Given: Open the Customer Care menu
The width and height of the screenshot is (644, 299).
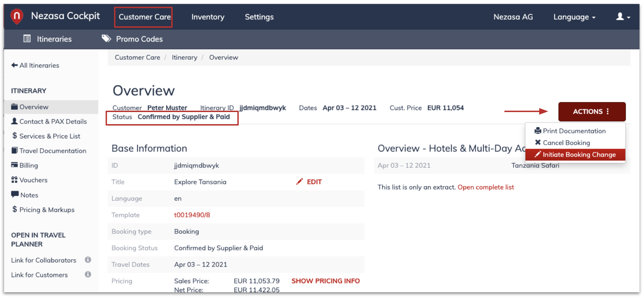Looking at the screenshot, I should pyautogui.click(x=145, y=17).
